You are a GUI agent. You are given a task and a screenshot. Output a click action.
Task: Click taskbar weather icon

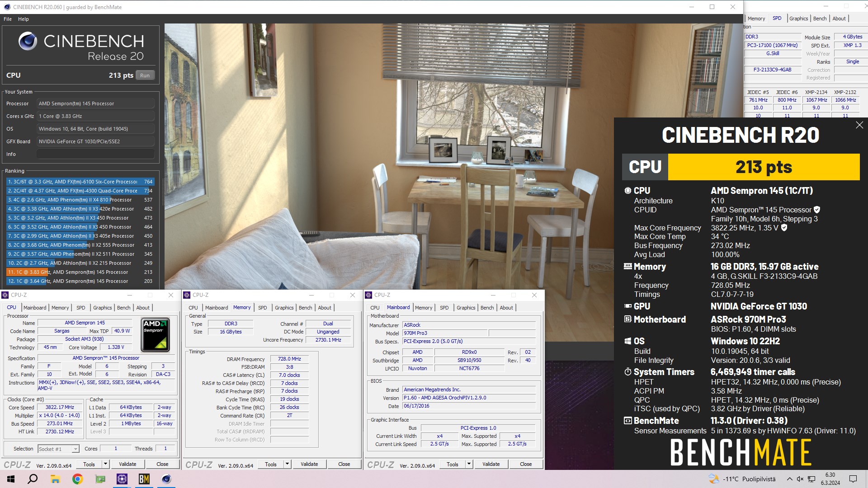tap(714, 479)
